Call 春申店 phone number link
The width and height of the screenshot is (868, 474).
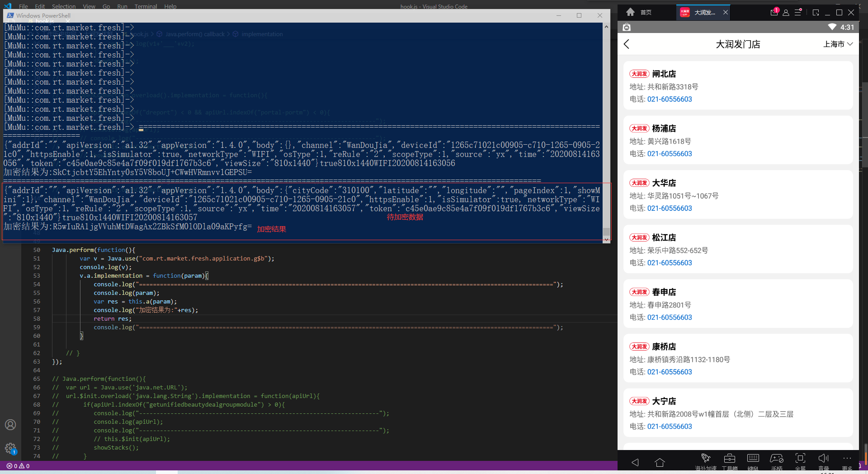coord(670,318)
